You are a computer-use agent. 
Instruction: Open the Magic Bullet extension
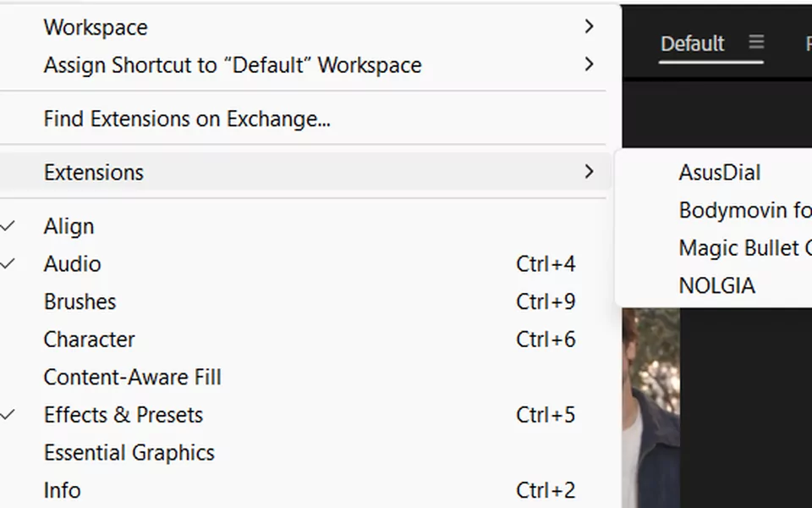744,248
